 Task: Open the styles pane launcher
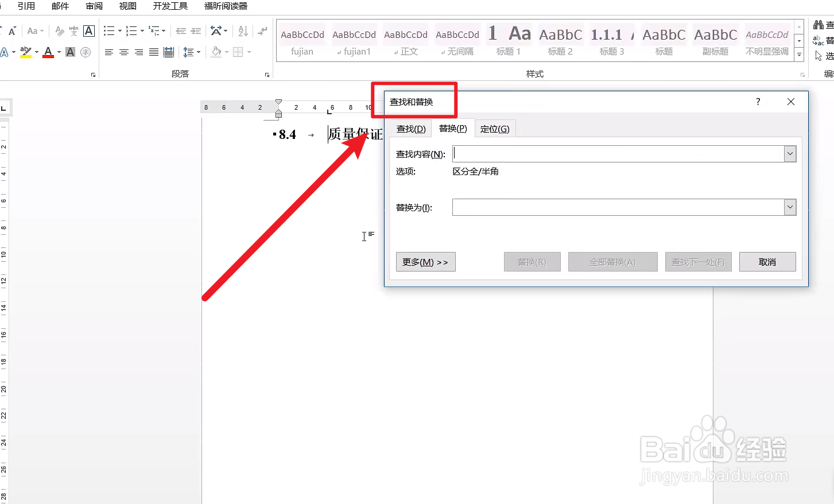[x=802, y=75]
